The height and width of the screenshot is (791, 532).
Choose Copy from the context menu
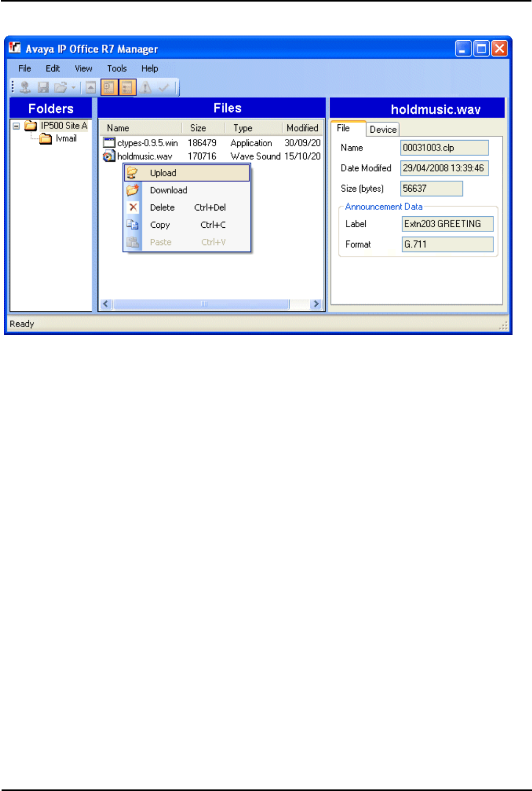[x=187, y=225]
